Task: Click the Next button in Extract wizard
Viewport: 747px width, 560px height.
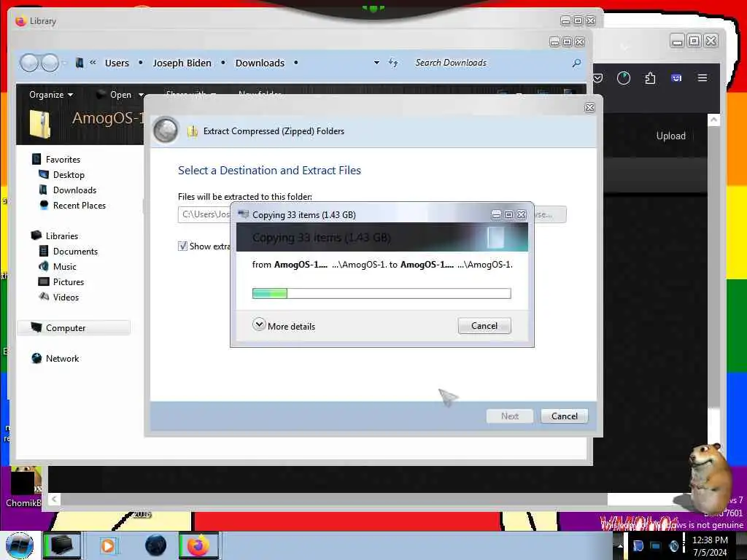Action: pyautogui.click(x=509, y=416)
